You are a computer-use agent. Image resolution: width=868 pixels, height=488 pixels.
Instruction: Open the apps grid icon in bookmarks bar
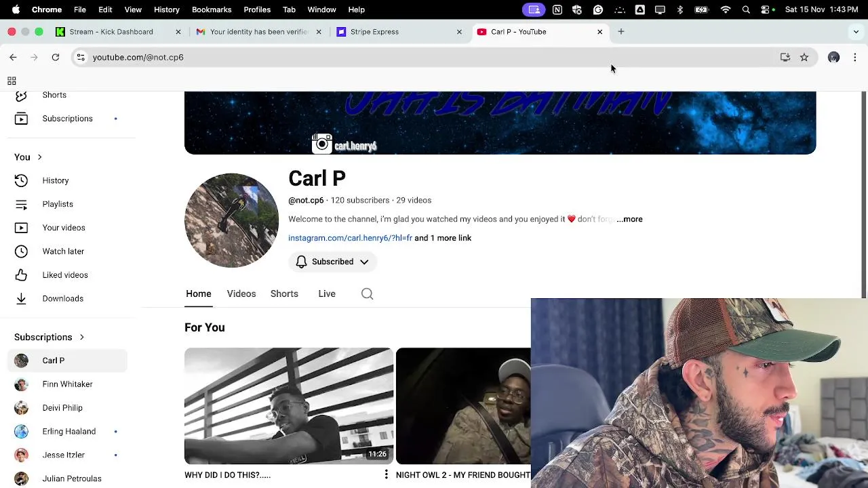click(12, 81)
